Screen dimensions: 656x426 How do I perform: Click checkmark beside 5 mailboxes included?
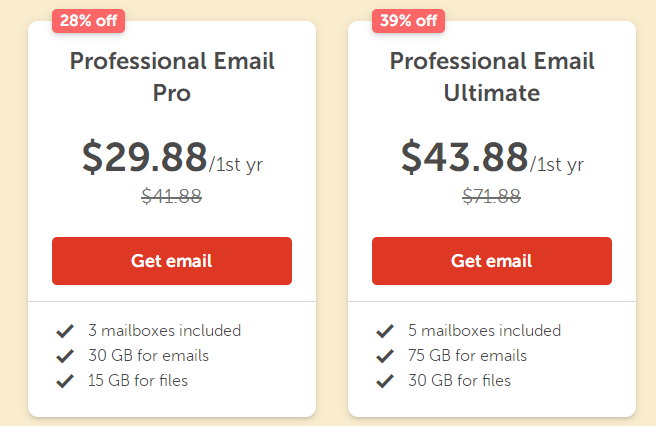click(x=385, y=331)
